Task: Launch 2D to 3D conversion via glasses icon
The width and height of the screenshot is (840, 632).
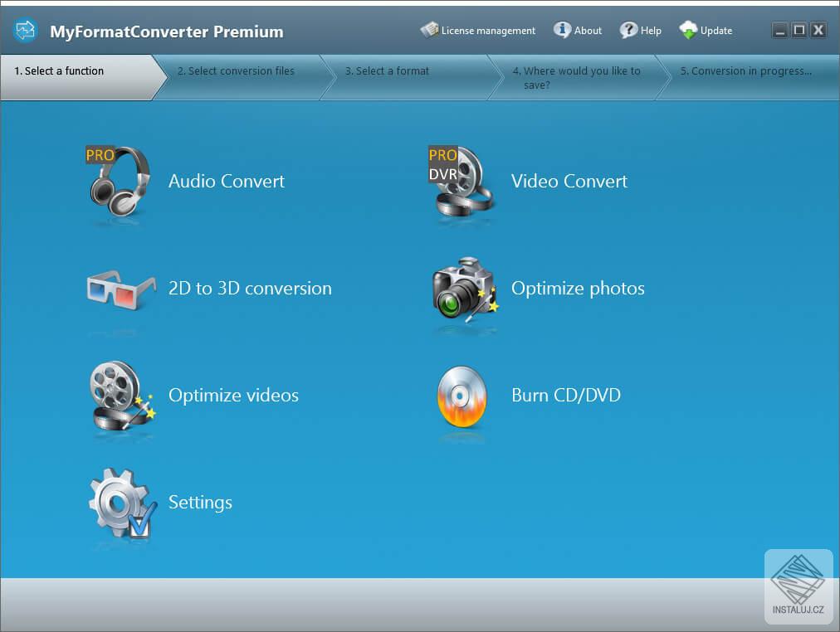Action: tap(119, 288)
